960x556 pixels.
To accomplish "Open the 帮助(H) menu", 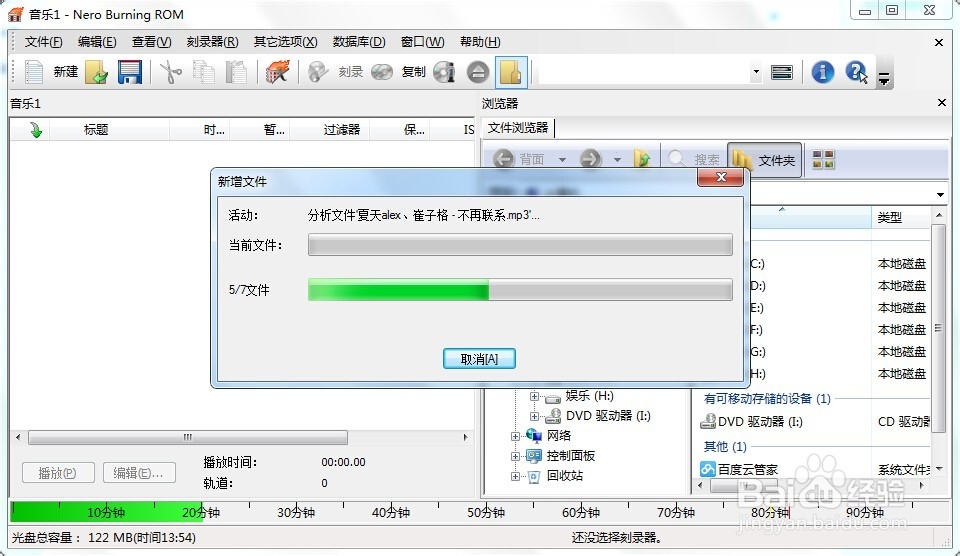I will [480, 42].
